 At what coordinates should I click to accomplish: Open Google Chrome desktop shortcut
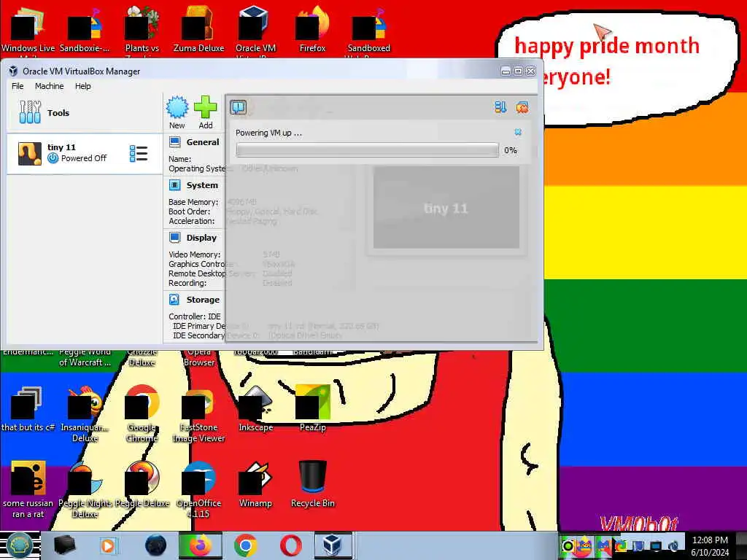[x=142, y=413]
